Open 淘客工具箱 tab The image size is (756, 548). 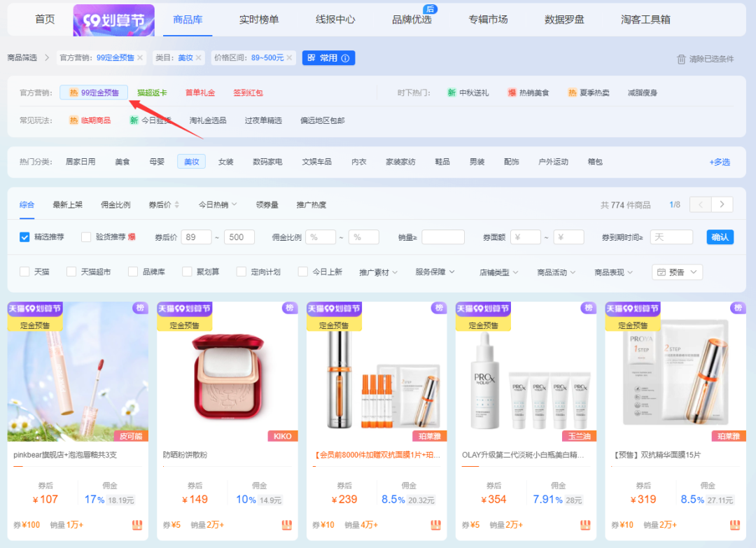coord(645,20)
